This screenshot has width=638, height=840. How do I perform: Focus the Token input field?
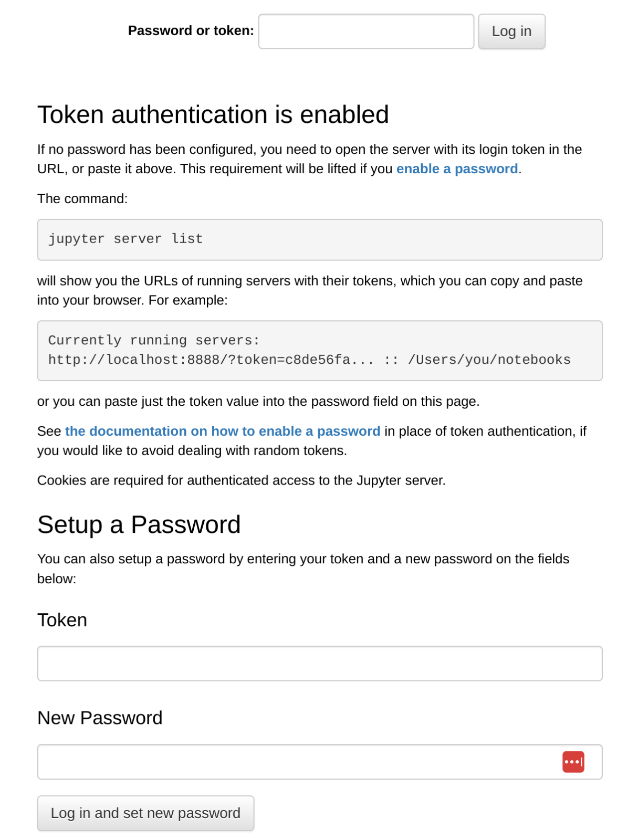320,664
